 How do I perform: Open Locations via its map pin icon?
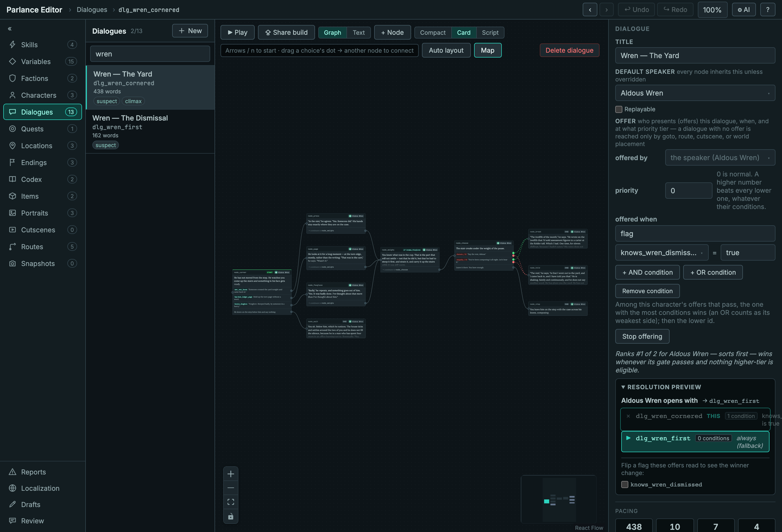click(x=12, y=145)
